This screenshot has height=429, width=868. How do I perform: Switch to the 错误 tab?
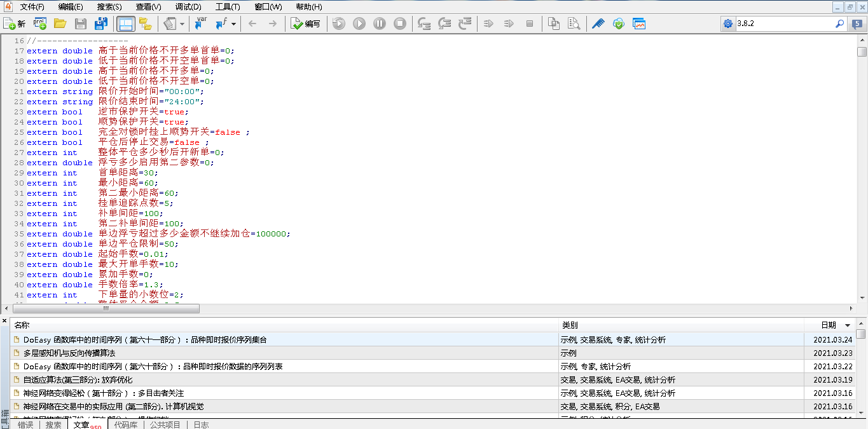click(25, 425)
